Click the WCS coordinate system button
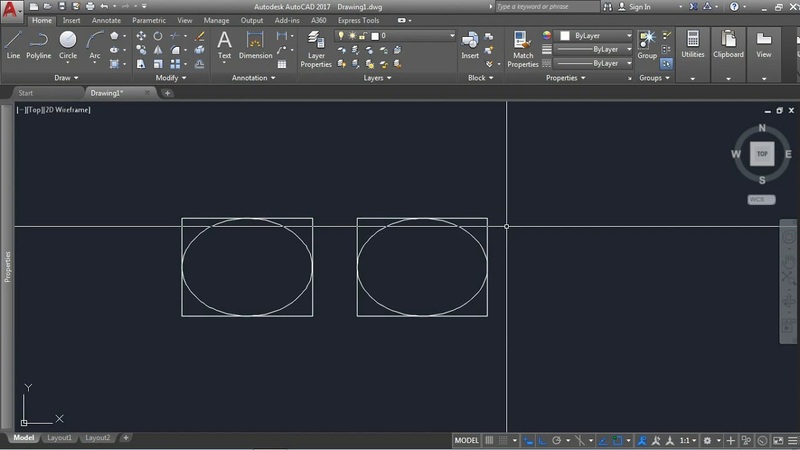This screenshot has width=800, height=450. (x=761, y=199)
